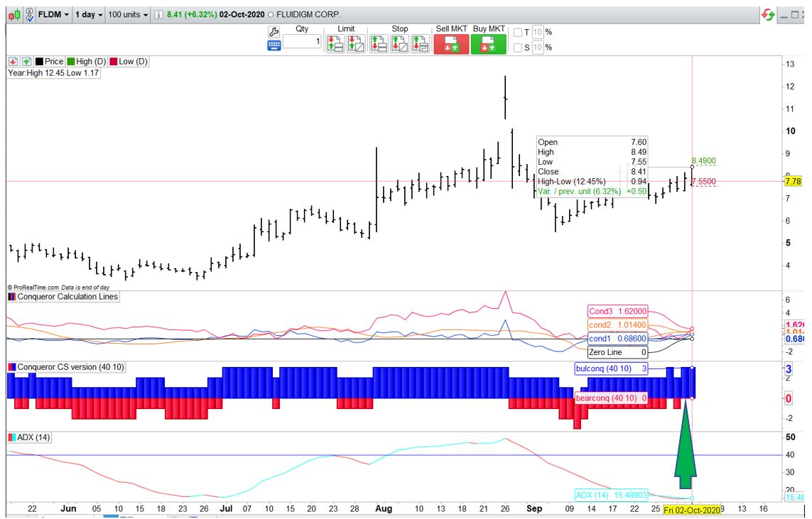Click the green High (D) color swatch

tap(71, 62)
